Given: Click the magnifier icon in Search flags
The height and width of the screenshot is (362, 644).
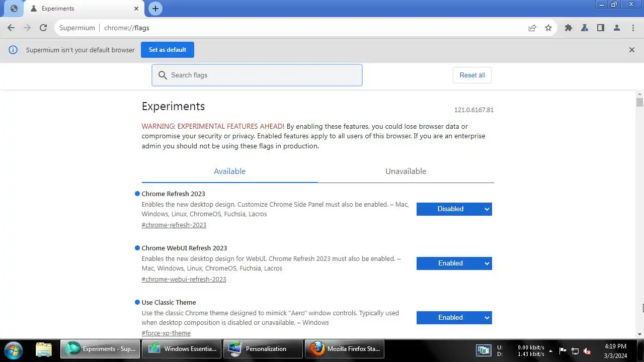Looking at the screenshot, I should pos(163,75).
